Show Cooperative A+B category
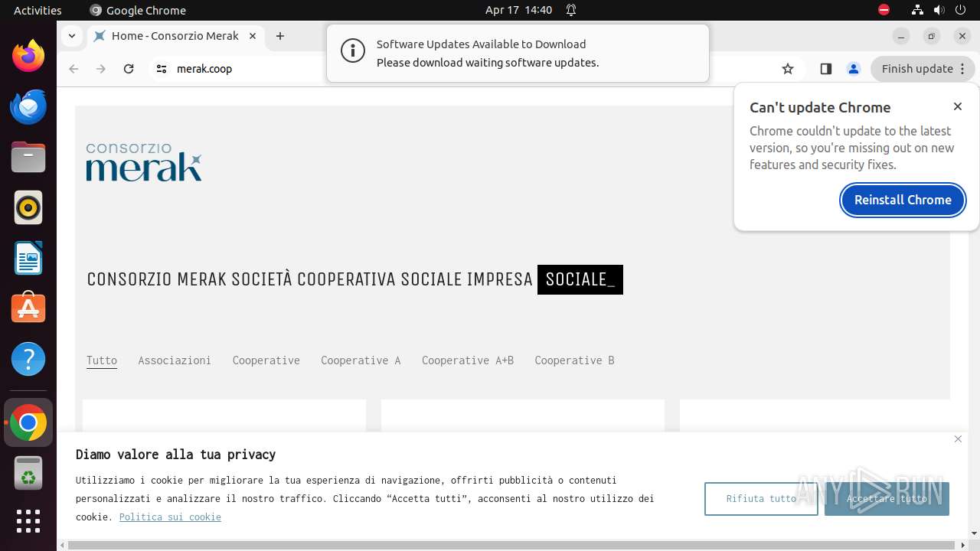 click(468, 360)
